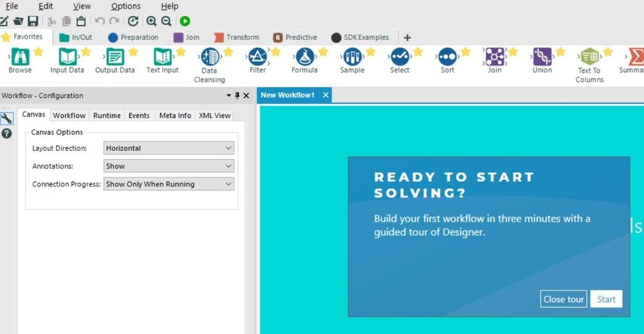Open the Meta Info tab
The width and height of the screenshot is (644, 334).
pos(175,115)
